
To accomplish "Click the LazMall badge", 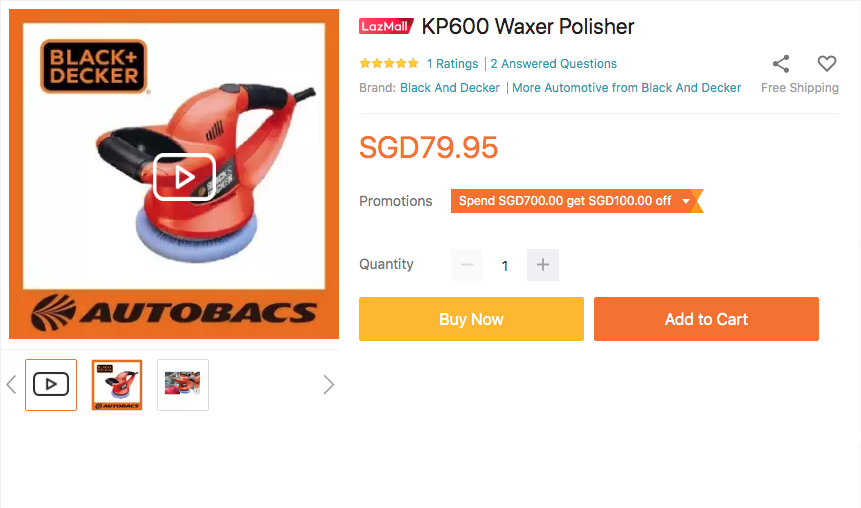I will (386, 26).
